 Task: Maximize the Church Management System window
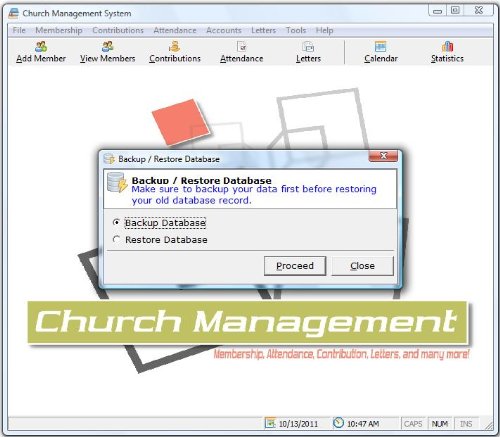[455, 10]
